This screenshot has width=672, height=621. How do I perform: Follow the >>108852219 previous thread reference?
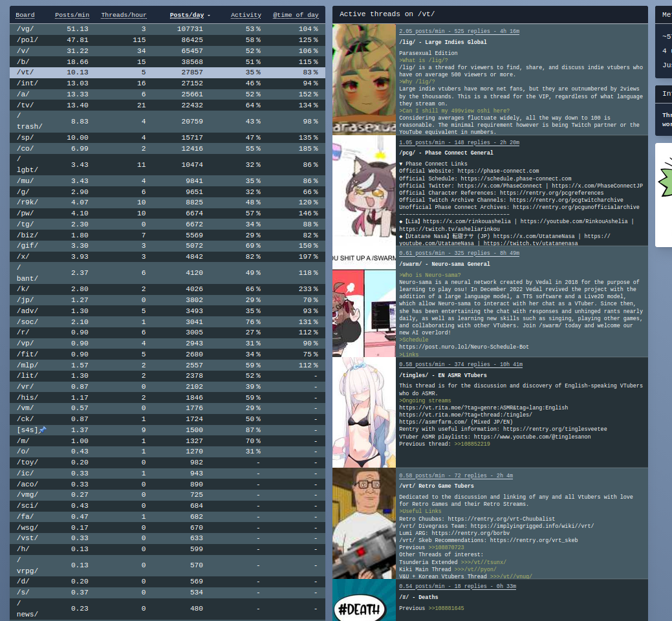472,444
